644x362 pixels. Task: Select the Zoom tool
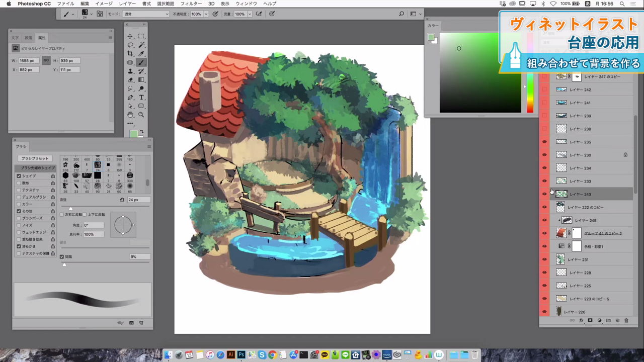pos(141,115)
